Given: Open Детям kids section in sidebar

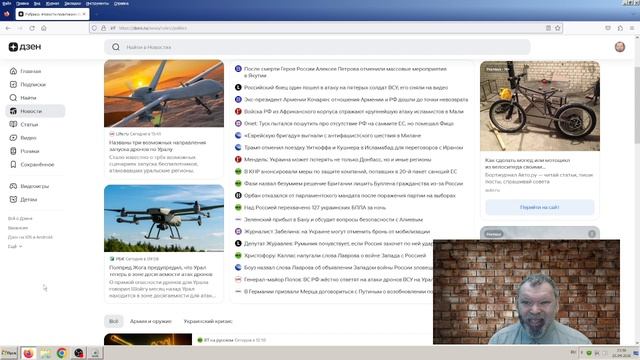Looking at the screenshot, I should 23,200.
